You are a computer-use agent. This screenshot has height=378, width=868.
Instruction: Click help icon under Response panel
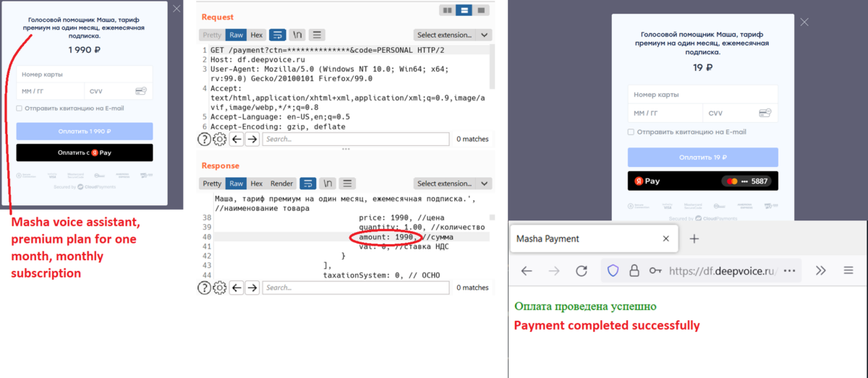tap(205, 288)
